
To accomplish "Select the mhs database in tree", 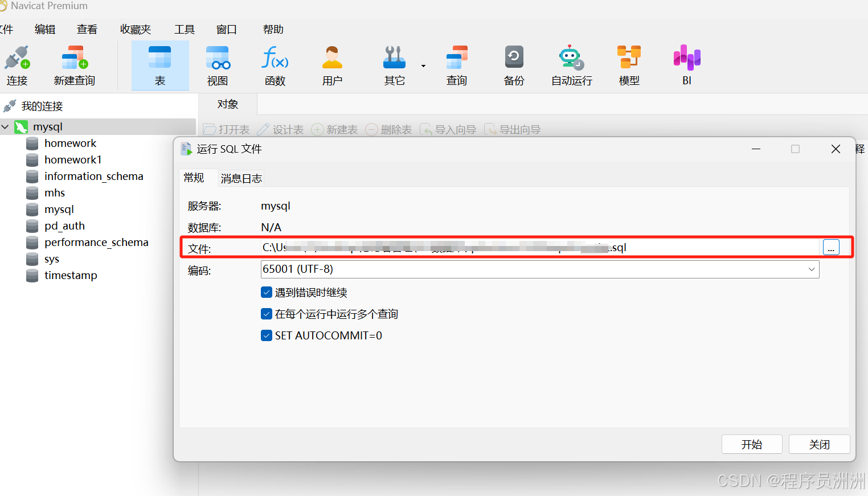I will (55, 193).
